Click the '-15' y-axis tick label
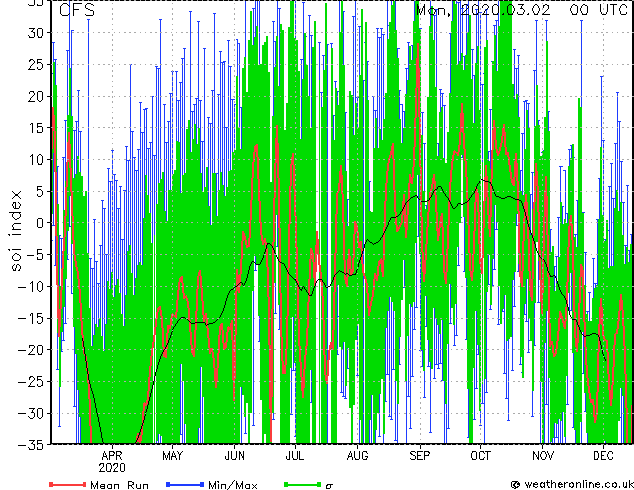Image resolution: width=634 pixels, height=490 pixels. (32, 318)
